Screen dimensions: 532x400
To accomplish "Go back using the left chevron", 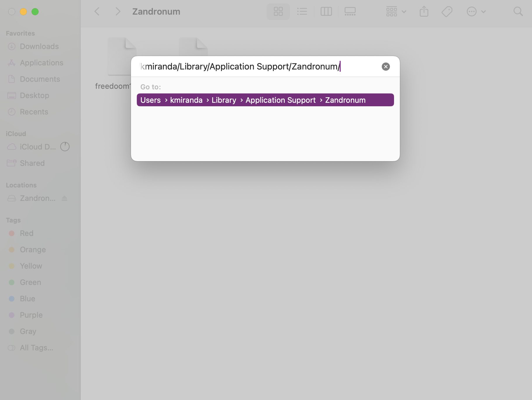I will 97,12.
